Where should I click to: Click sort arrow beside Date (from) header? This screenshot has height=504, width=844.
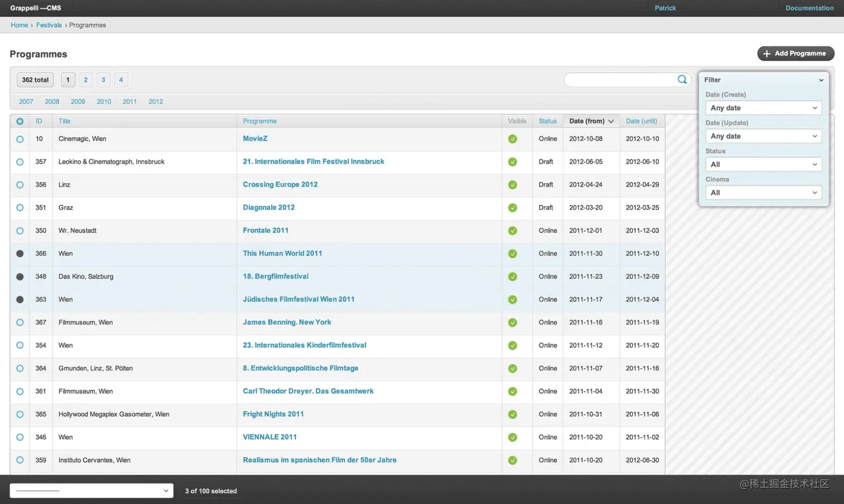(x=611, y=121)
